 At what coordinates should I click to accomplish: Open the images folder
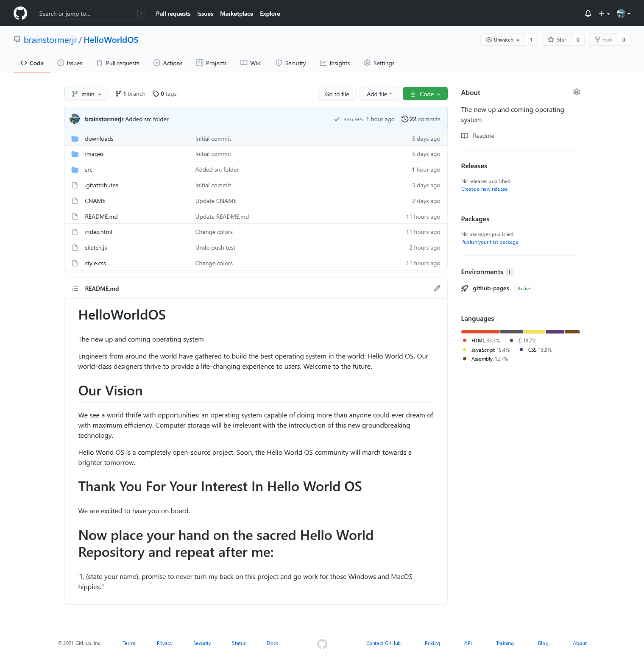point(94,154)
